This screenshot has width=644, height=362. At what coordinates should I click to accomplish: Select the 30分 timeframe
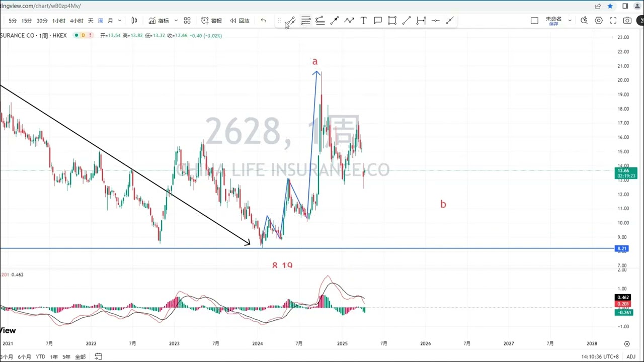click(42, 21)
